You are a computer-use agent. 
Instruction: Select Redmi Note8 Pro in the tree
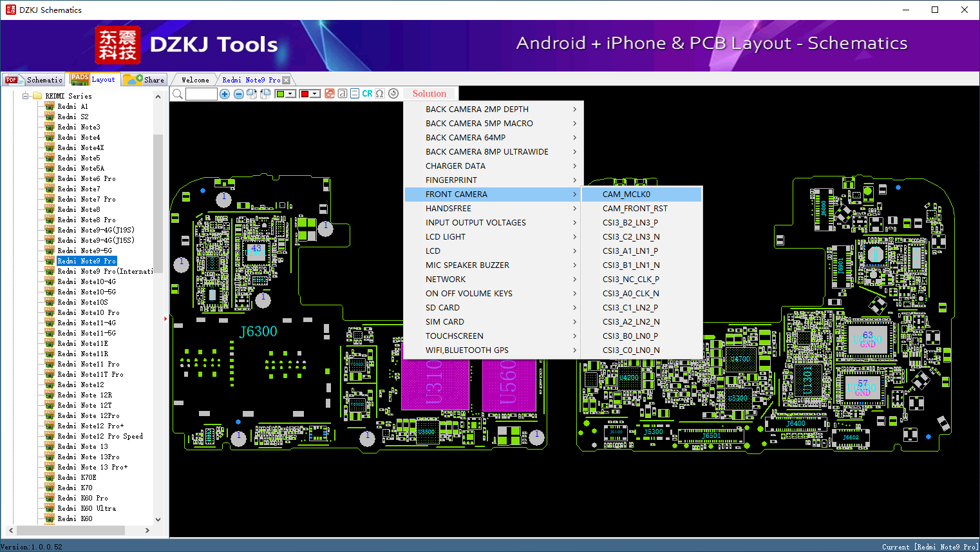87,220
